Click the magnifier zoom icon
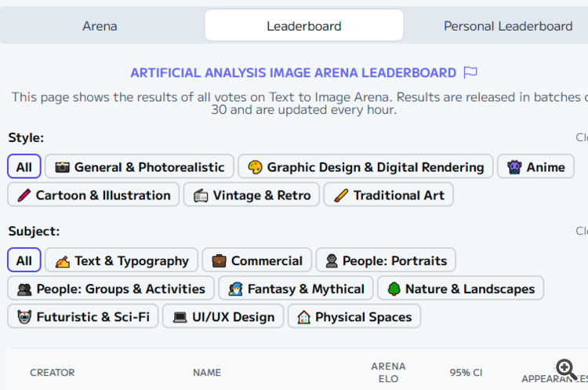Image resolution: width=588 pixels, height=390 pixels. 566,369
